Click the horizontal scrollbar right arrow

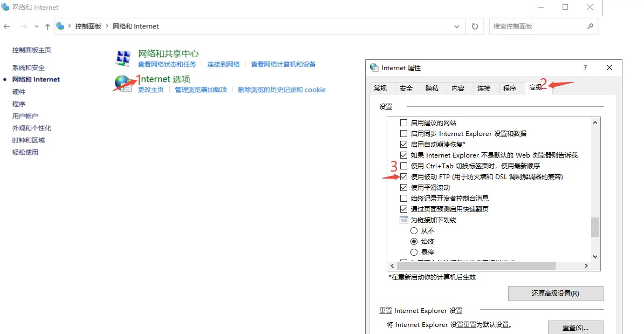pos(586,266)
